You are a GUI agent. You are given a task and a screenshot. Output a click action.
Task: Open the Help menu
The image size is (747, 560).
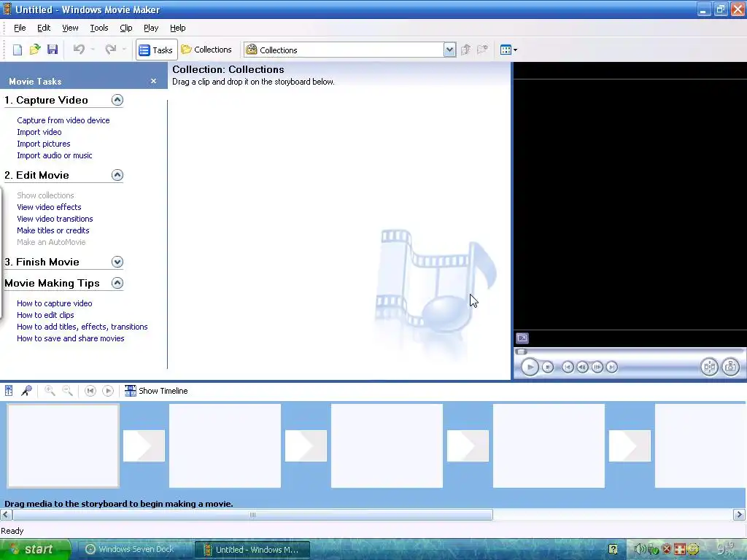pos(178,28)
